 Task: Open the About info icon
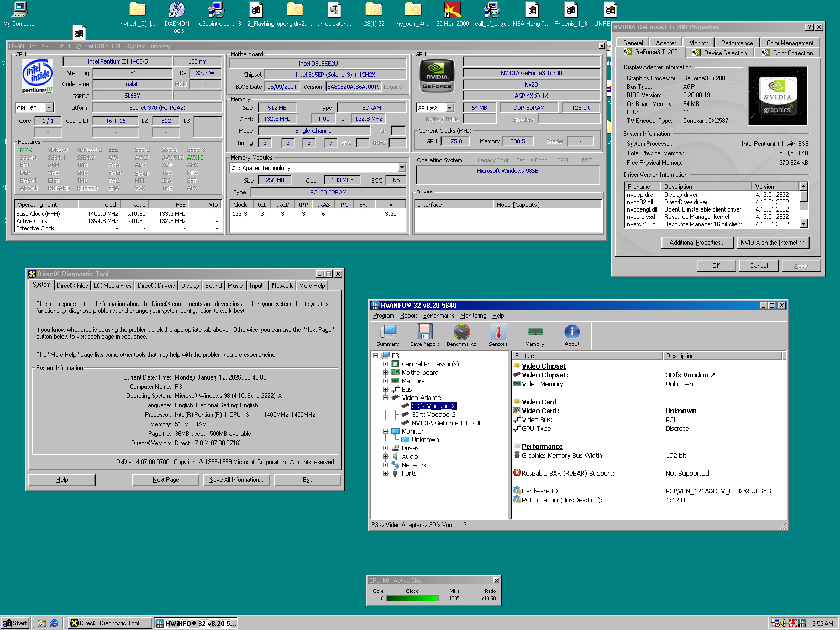coord(572,335)
